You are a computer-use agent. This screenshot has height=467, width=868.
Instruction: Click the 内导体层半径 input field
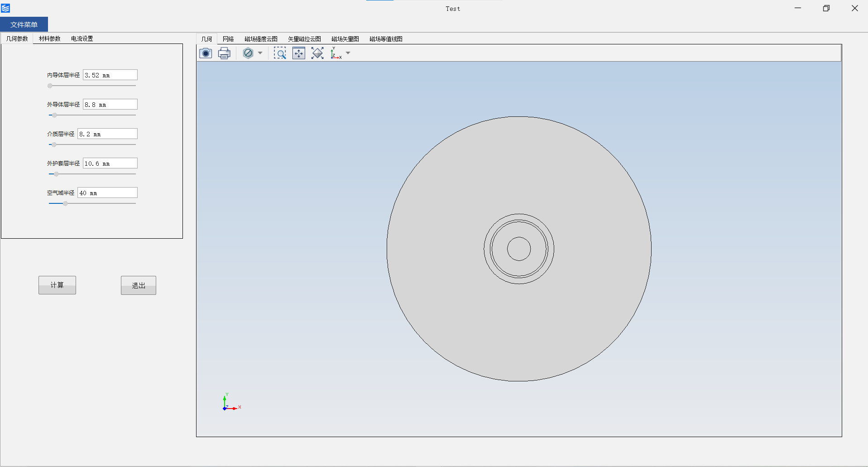click(x=110, y=75)
